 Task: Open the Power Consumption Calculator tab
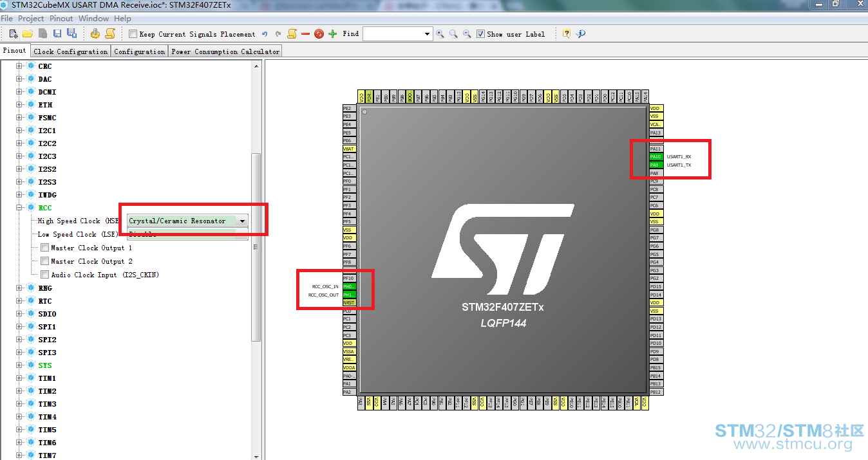tap(225, 51)
